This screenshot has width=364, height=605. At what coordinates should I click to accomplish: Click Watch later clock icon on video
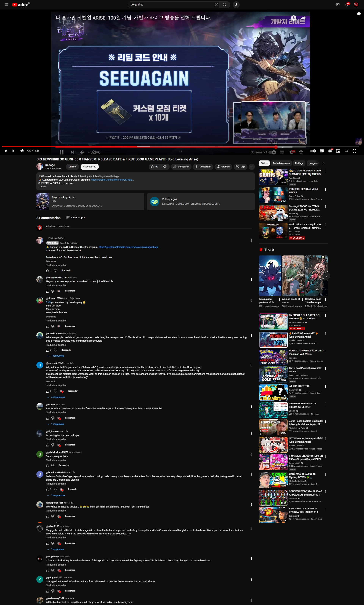click(x=294, y=18)
